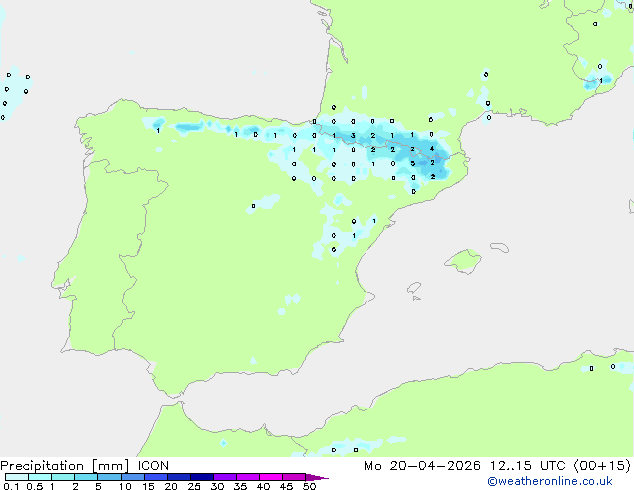Click the 1–2 mm legend color swatch

(x=63, y=477)
